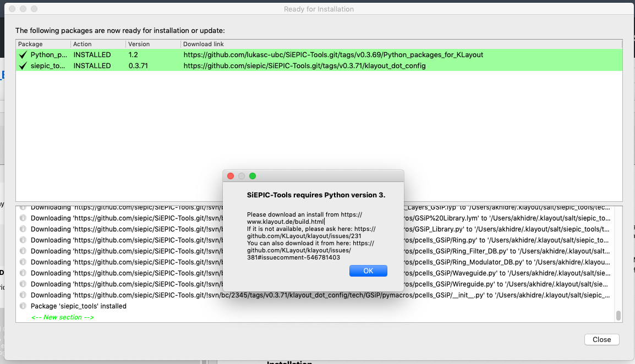
Task: Click the lukasc-ubc SiEPIC-Tools download link
Action: click(333, 54)
